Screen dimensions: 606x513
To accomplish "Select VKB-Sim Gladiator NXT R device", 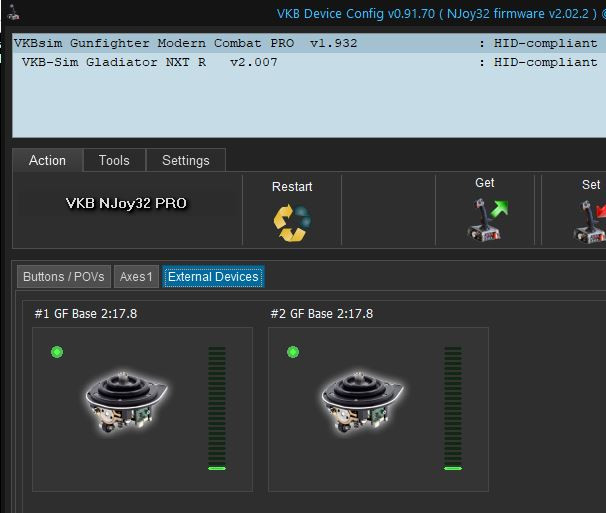I will (x=309, y=62).
